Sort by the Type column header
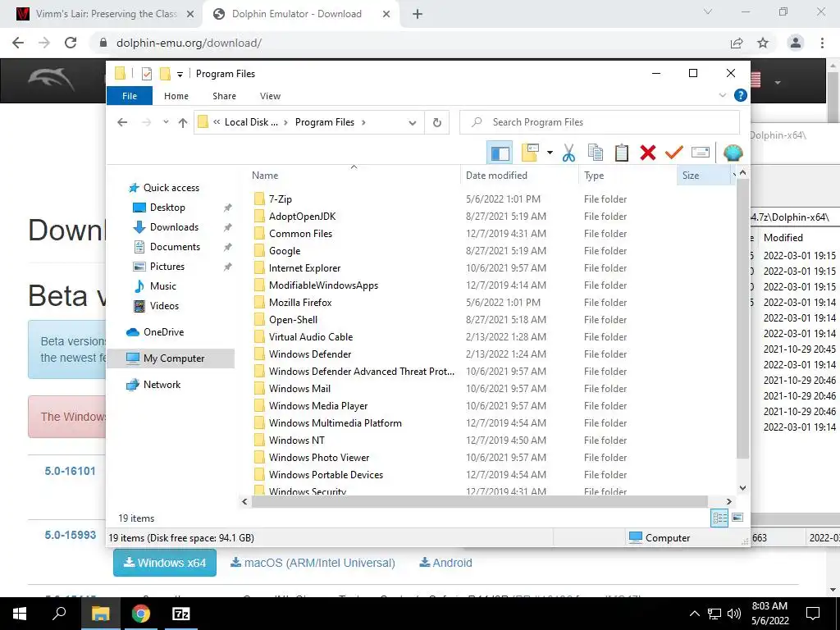The width and height of the screenshot is (840, 630). (628, 176)
